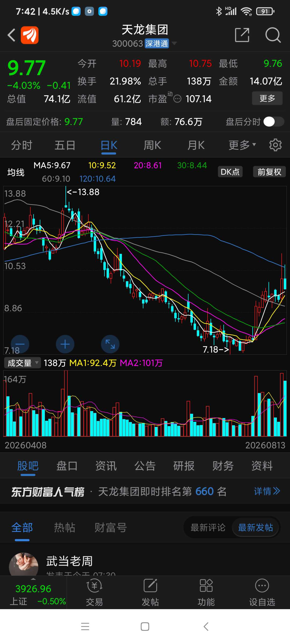This screenshot has height=644, width=290.
Task: Open 武当老周 user name
Action: 70,561
